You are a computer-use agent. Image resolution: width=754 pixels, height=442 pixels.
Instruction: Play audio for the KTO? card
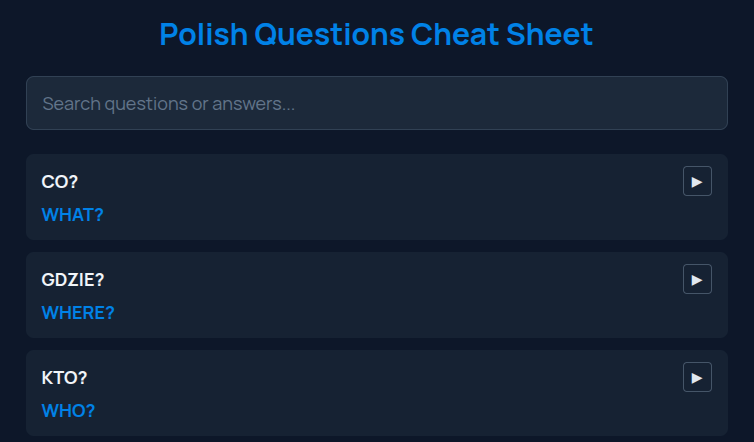697,377
